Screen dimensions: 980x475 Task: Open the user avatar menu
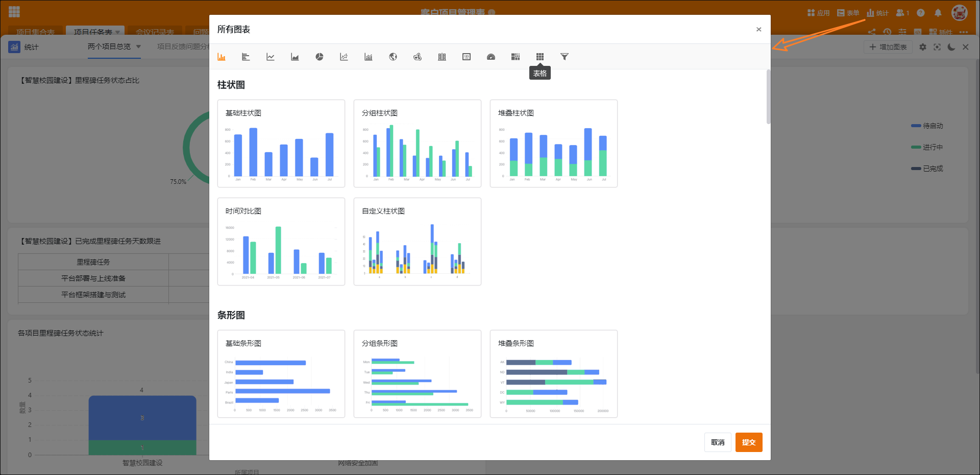click(960, 13)
